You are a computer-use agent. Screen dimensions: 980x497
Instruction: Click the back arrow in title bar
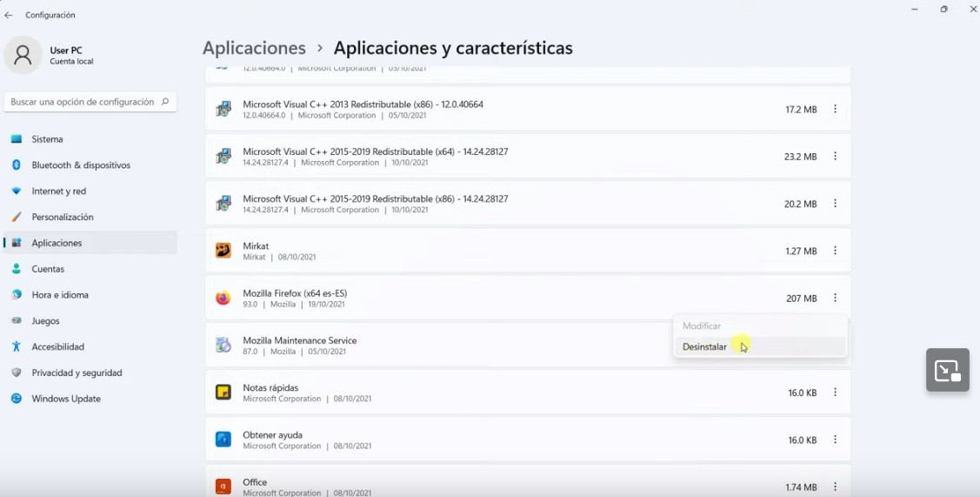click(x=9, y=15)
